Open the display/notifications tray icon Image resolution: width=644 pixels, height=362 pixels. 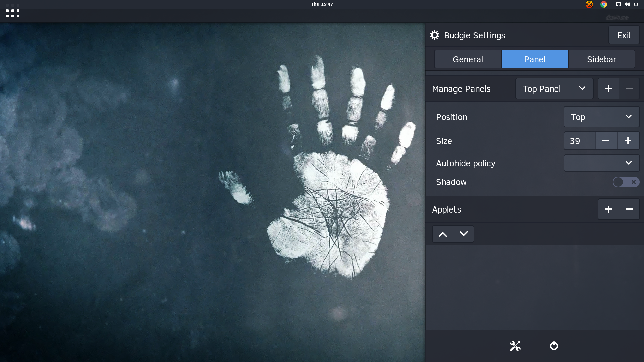(618, 4)
